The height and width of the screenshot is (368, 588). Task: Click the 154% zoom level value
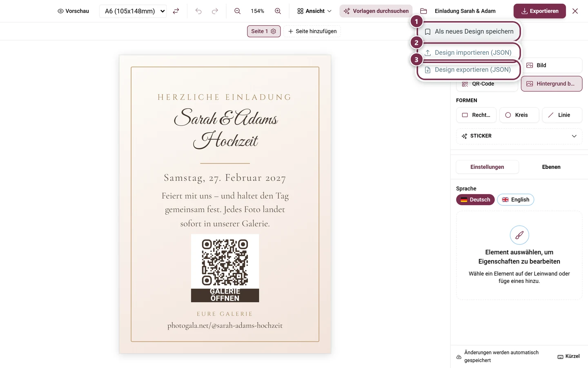pyautogui.click(x=257, y=11)
